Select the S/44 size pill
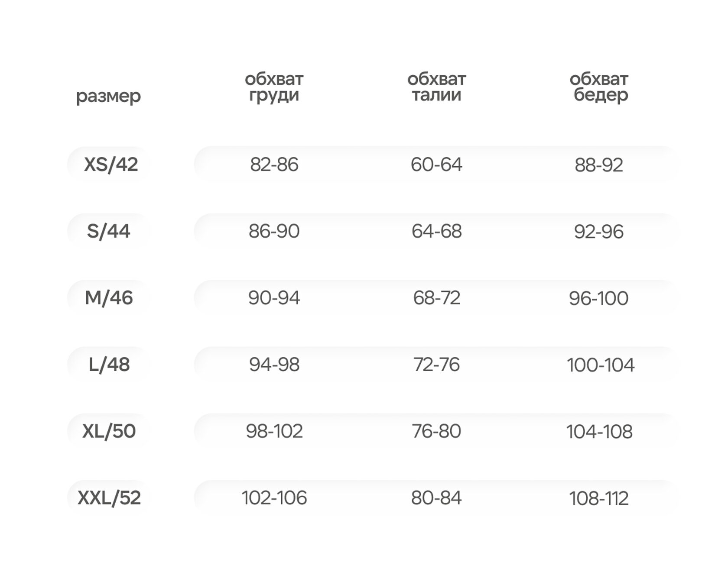This screenshot has height=588, width=728. pos(108,231)
